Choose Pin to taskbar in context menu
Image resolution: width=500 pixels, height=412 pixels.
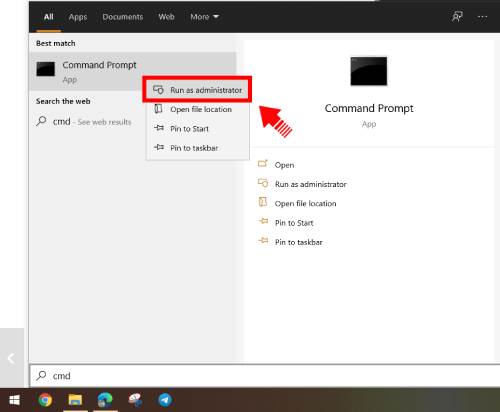(197, 148)
